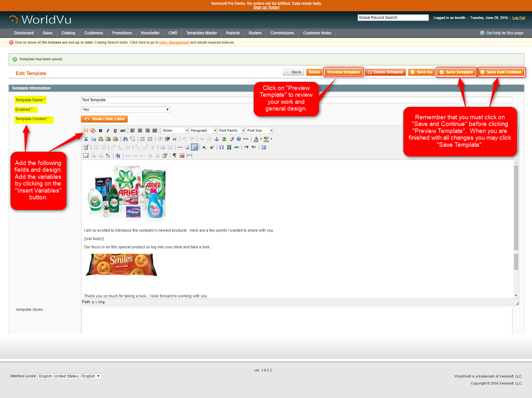
Task: Open the Enabled Yes dropdown
Action: tap(126, 110)
